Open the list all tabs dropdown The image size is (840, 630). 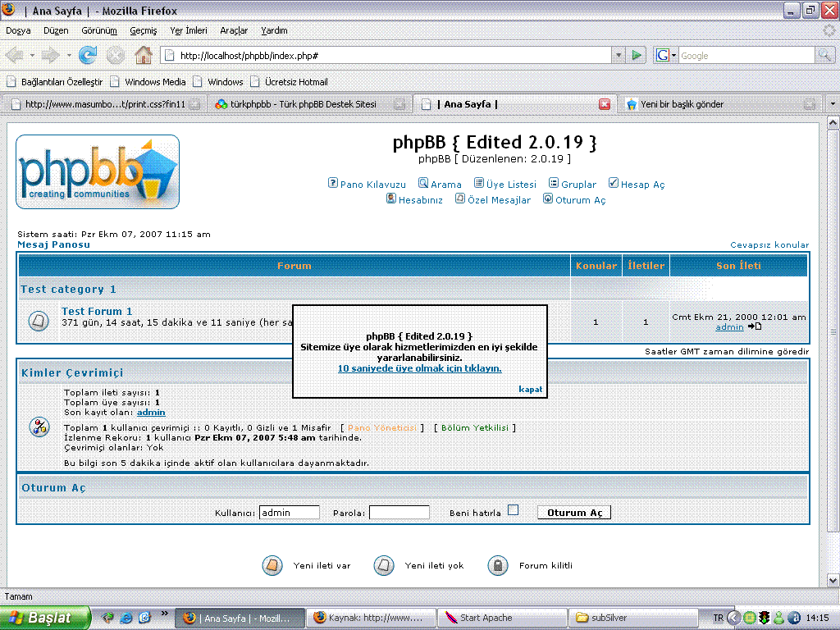[833, 104]
